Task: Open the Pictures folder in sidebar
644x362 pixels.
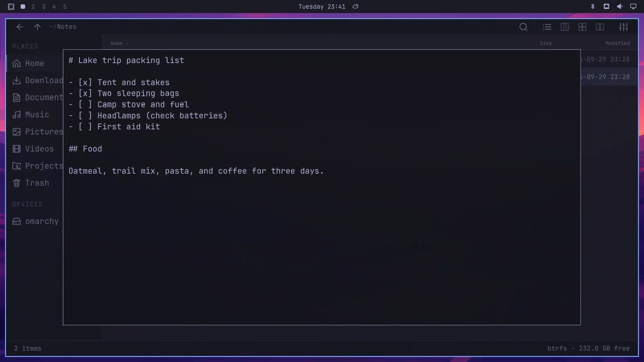Action: point(35,131)
